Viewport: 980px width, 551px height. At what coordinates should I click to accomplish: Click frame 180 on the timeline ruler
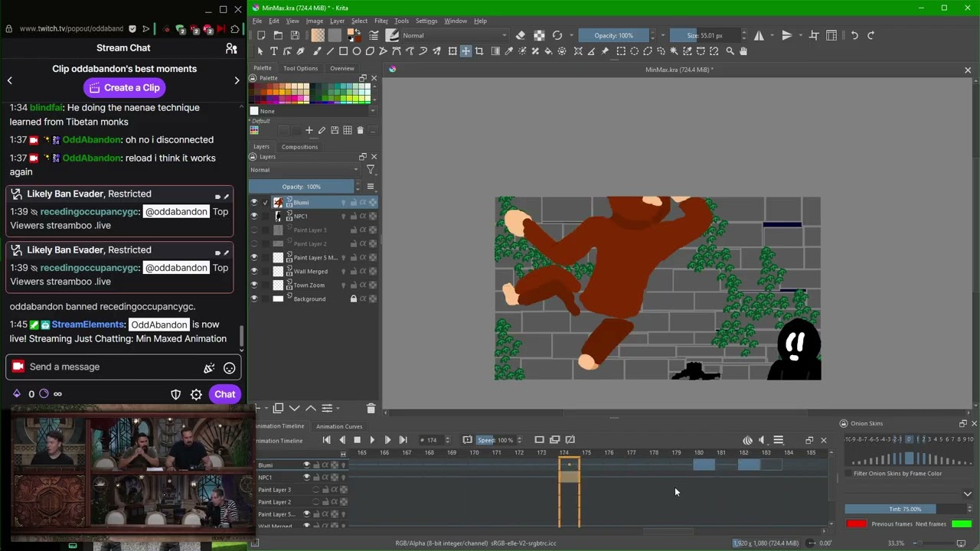698,452
